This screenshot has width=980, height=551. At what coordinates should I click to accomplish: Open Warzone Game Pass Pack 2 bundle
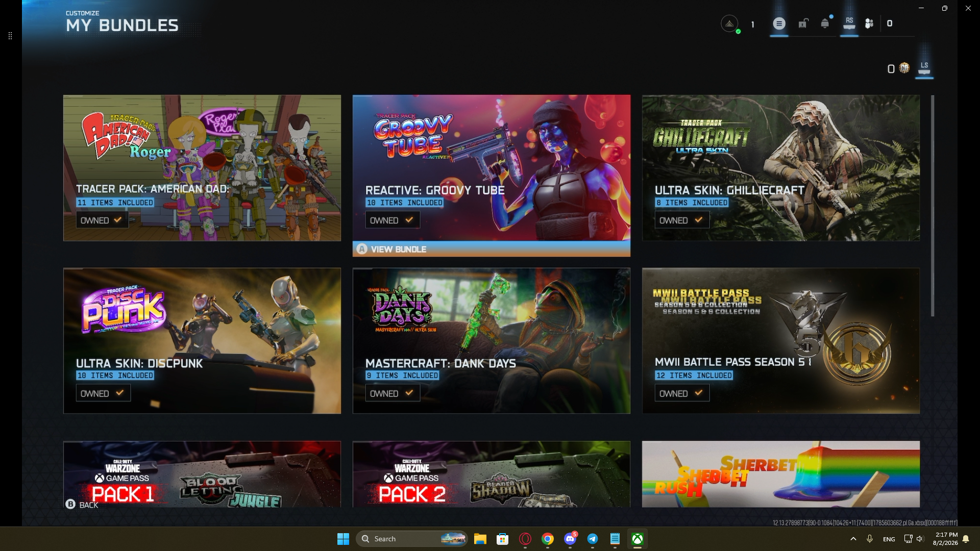coord(492,474)
